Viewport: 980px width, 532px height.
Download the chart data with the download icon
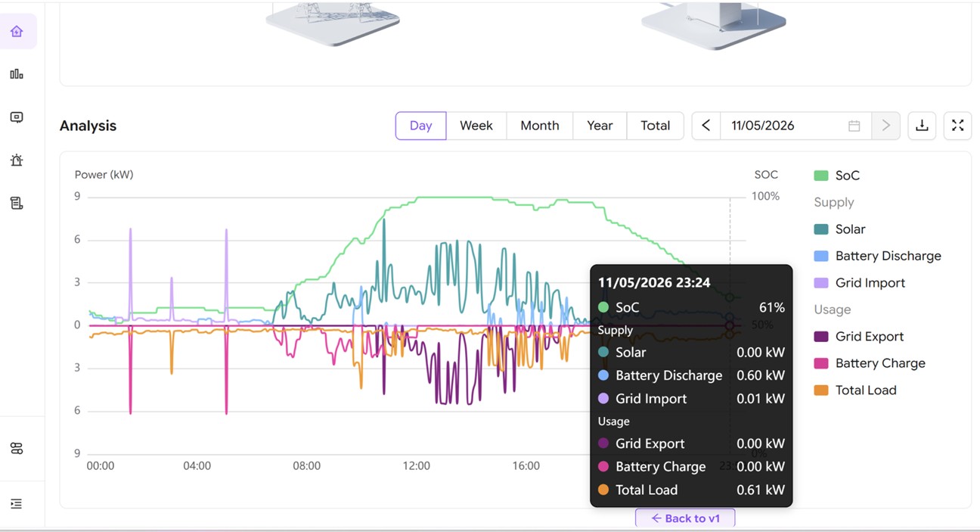coord(922,126)
